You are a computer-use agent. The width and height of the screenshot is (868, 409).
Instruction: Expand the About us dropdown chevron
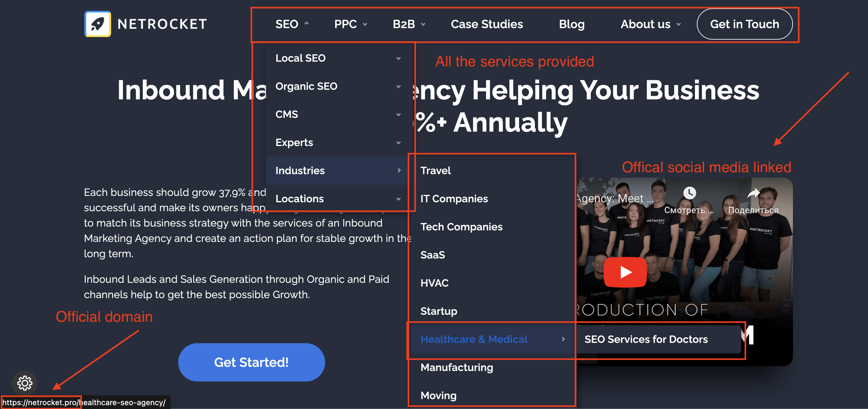click(x=679, y=24)
